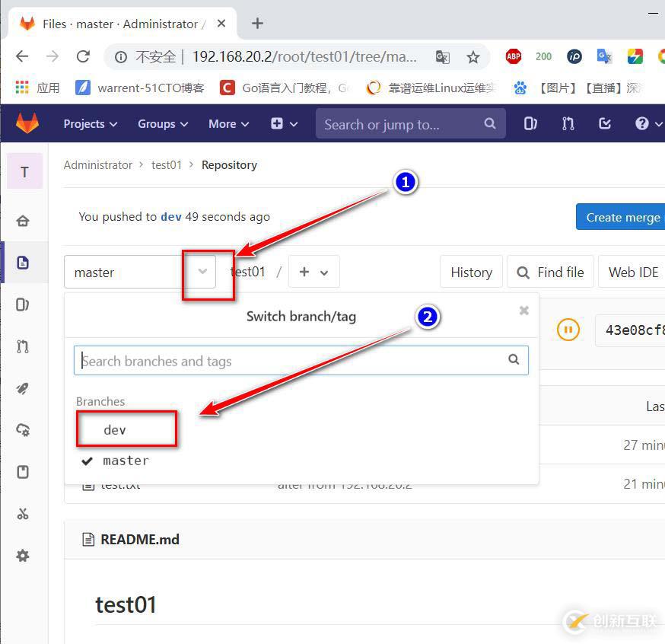Expand the master branch selector dropdown
The height and width of the screenshot is (644, 665).
tap(140, 272)
